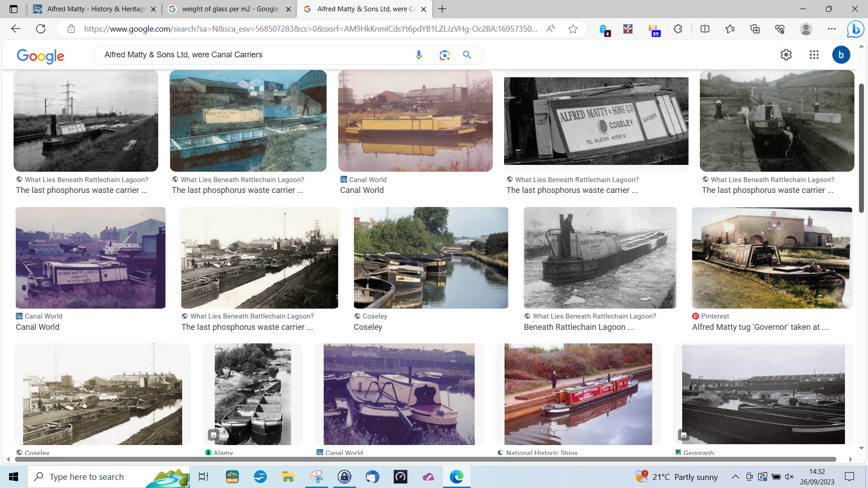Open the red narrowboat National Historic Ships image
The height and width of the screenshot is (488, 868).
578,394
